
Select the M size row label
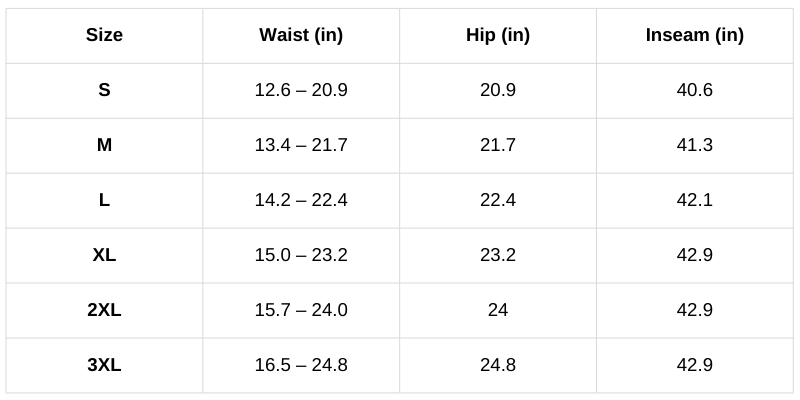point(104,145)
